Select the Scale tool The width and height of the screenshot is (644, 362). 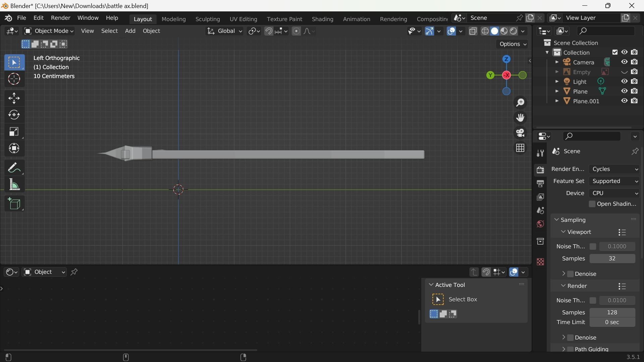click(x=14, y=132)
